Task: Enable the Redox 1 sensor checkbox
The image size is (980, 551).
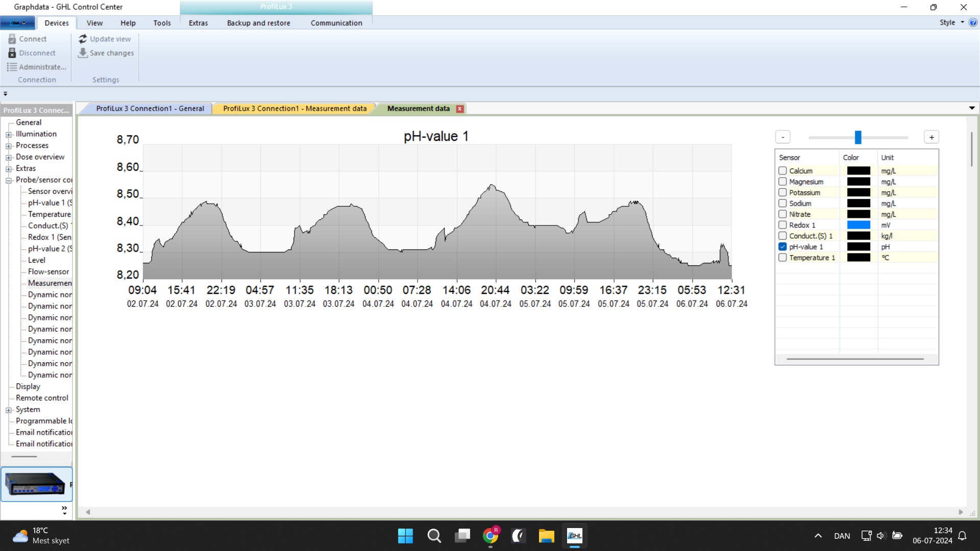Action: [x=782, y=225]
